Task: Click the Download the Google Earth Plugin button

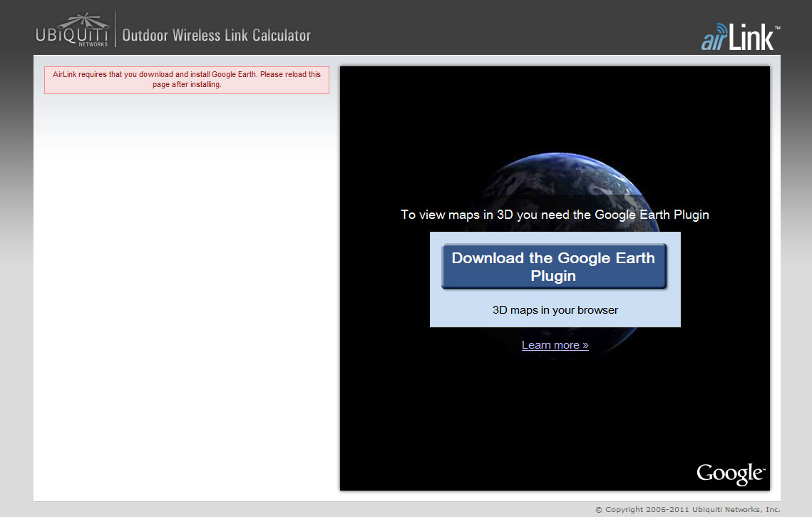Action: coord(555,265)
